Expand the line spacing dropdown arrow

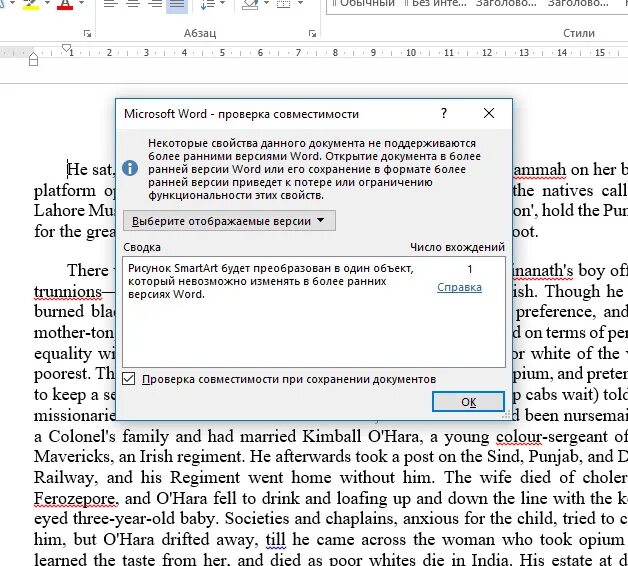(x=223, y=4)
